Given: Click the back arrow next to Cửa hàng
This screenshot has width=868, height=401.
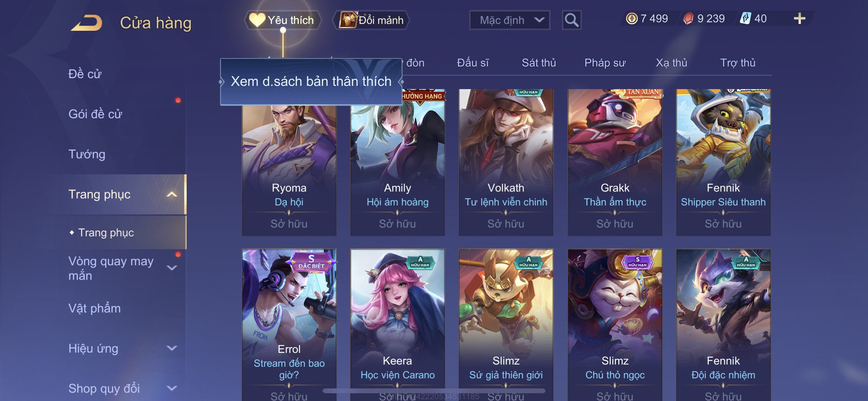Looking at the screenshot, I should coord(86,23).
